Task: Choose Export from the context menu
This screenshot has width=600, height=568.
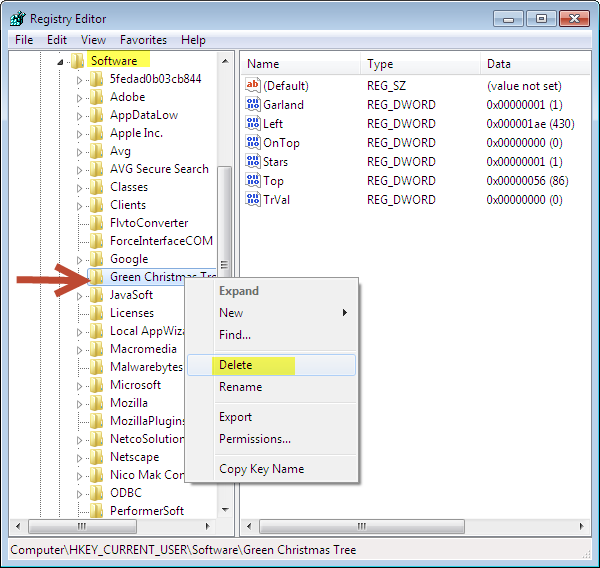Action: (x=271, y=417)
